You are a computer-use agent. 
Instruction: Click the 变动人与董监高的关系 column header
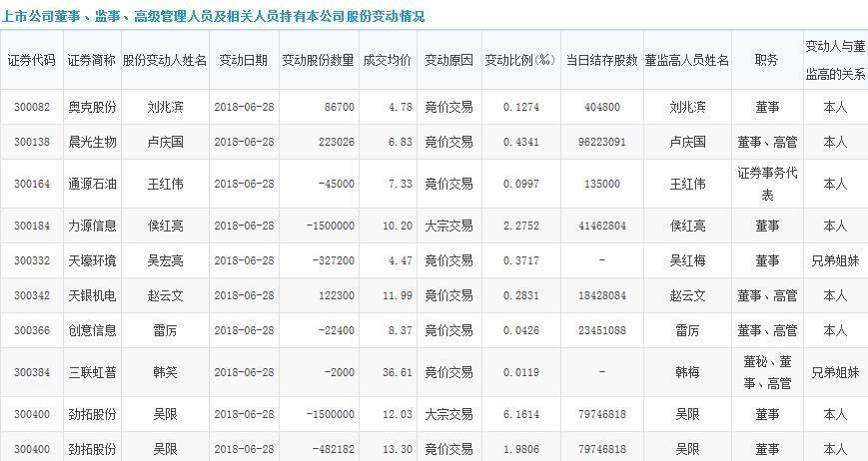coord(835,60)
